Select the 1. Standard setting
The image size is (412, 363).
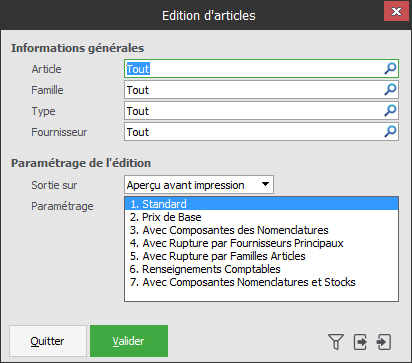261,204
